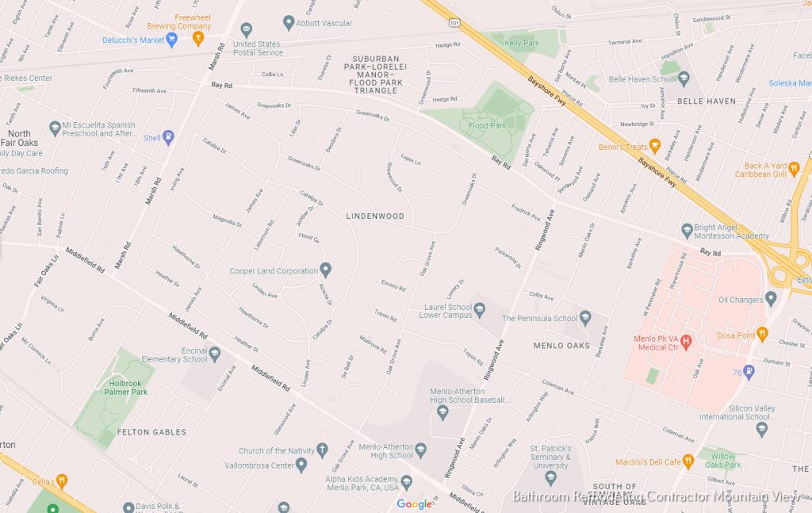Click the 76 gas station marker
The width and height of the screenshot is (812, 513).
click(x=749, y=372)
